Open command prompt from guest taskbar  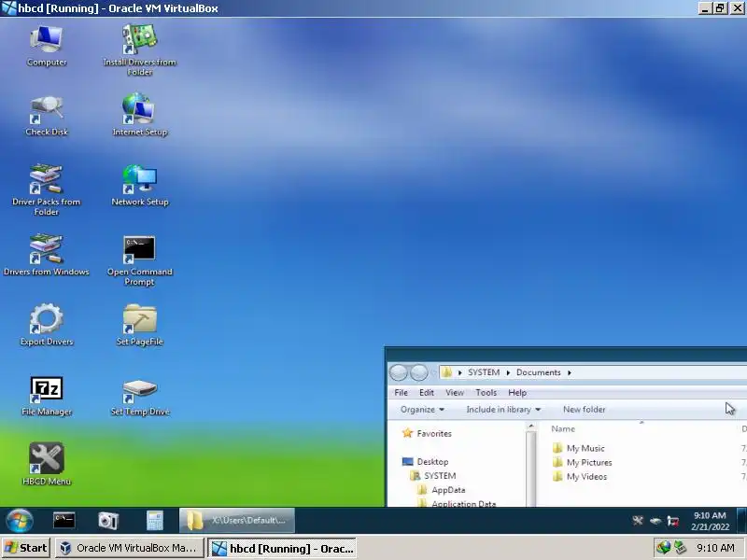pos(63,520)
